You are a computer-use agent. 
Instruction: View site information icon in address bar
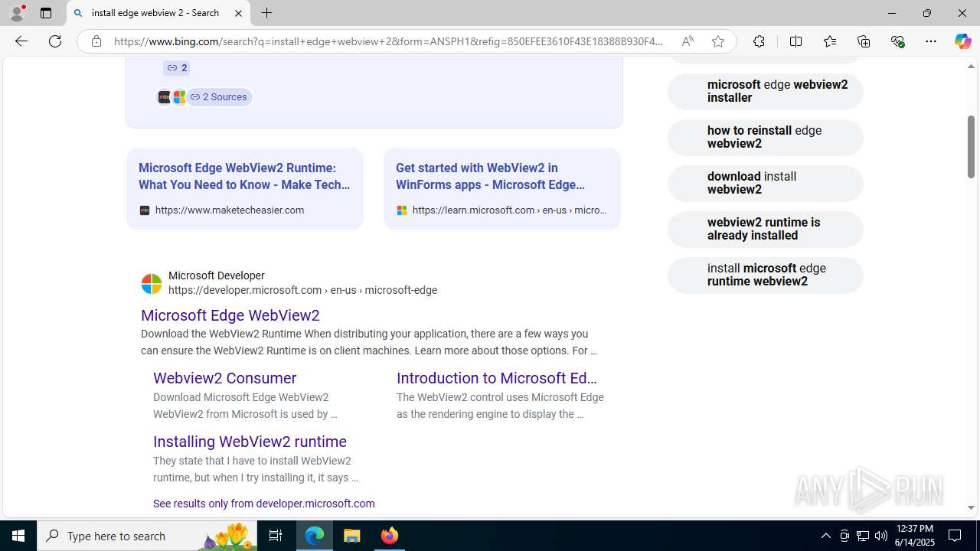tap(96, 41)
